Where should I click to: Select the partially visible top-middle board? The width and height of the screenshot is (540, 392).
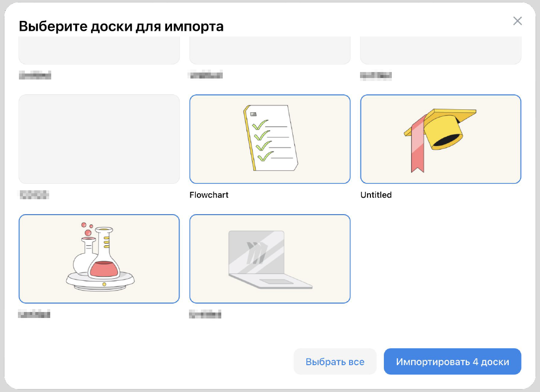pyautogui.click(x=270, y=50)
